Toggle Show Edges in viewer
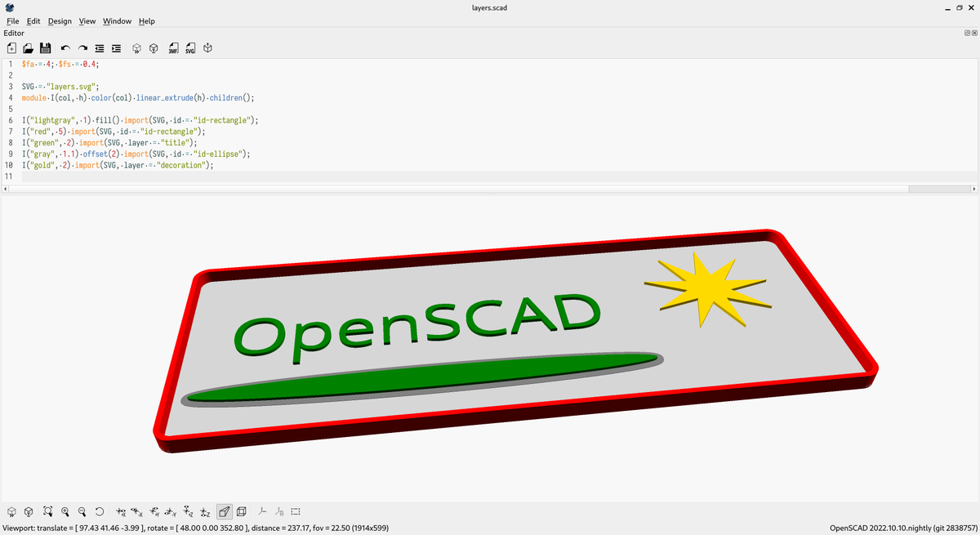Viewport: 980px width, 535px height. tap(296, 512)
